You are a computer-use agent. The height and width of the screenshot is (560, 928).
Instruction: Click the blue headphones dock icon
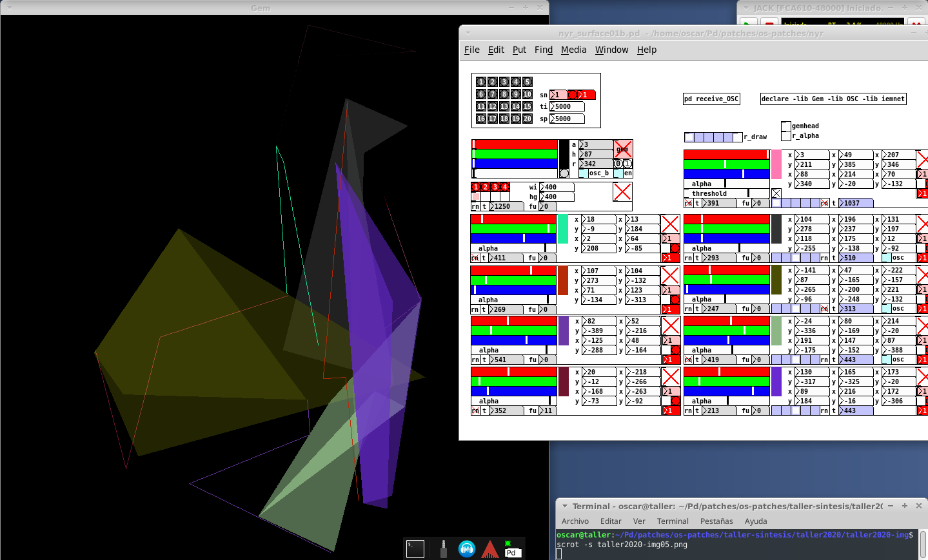click(467, 549)
